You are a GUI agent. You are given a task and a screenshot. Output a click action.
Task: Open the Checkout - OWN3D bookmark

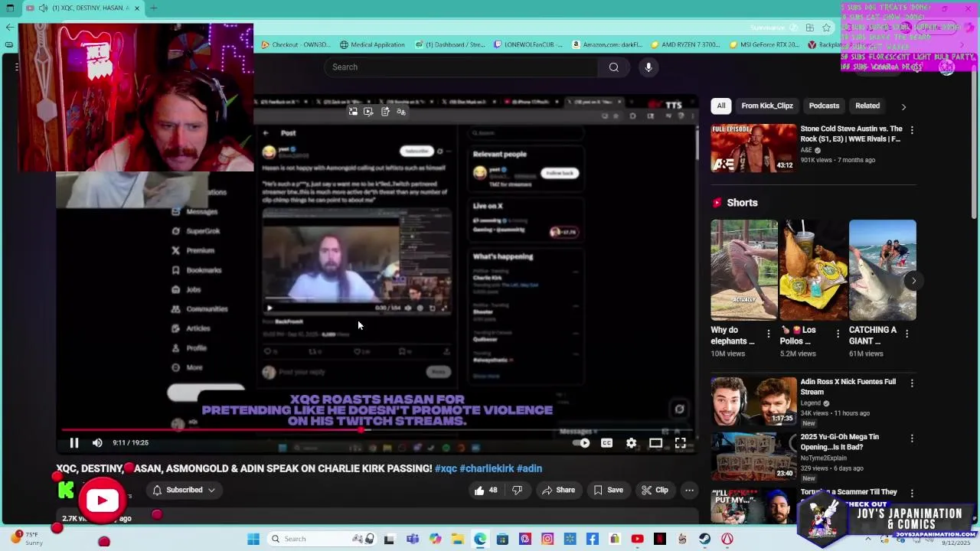tap(296, 44)
